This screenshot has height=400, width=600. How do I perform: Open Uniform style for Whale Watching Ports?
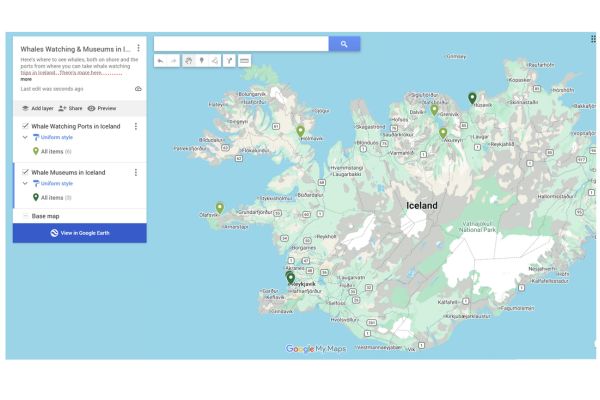coord(53,137)
